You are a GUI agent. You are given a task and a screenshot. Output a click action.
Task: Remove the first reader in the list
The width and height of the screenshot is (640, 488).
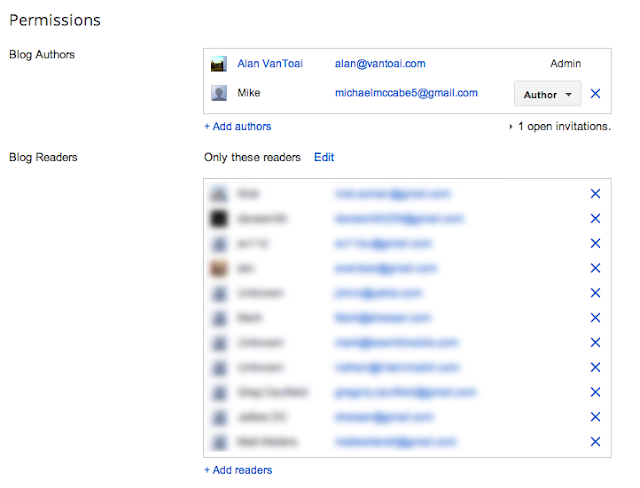(x=595, y=193)
